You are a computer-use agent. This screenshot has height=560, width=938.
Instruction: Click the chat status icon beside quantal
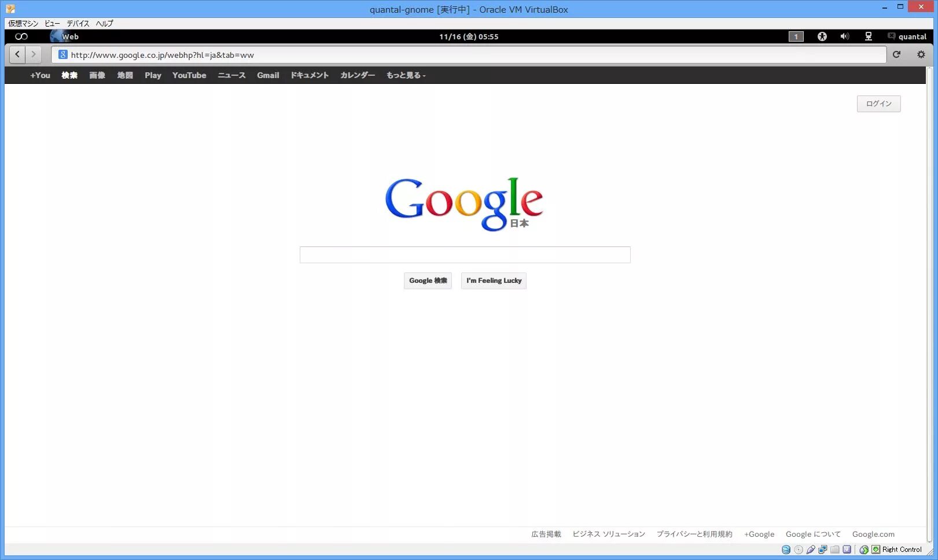pyautogui.click(x=891, y=36)
